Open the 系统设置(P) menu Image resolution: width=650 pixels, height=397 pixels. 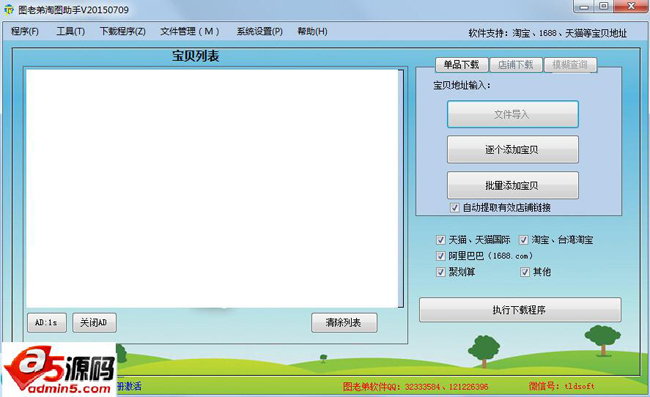coord(260,31)
